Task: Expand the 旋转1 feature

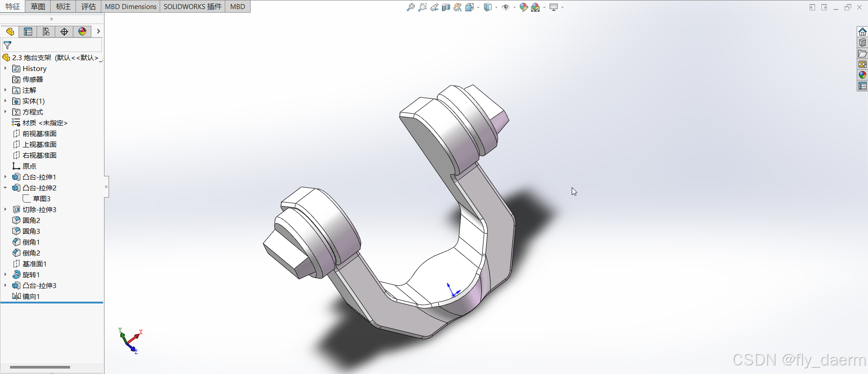Action: point(5,275)
